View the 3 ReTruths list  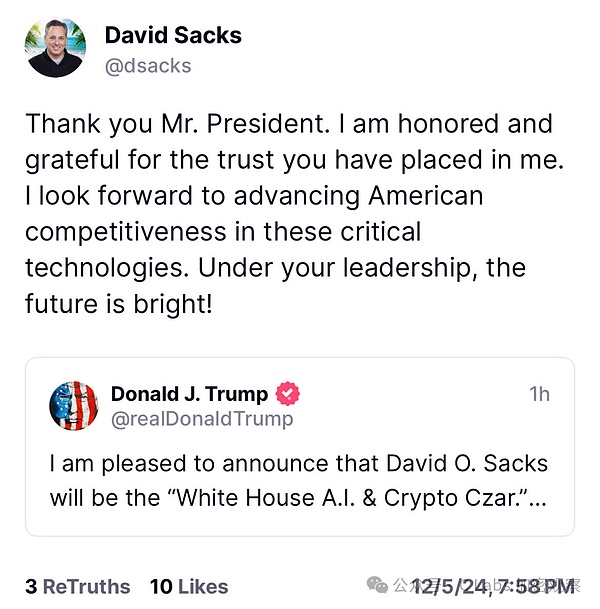click(77, 587)
